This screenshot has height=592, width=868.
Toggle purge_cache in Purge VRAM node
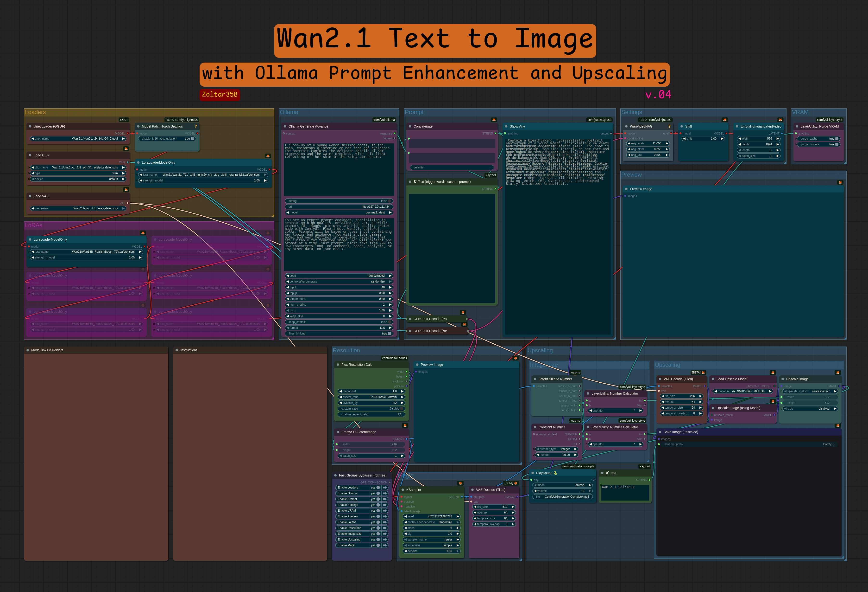pos(836,139)
